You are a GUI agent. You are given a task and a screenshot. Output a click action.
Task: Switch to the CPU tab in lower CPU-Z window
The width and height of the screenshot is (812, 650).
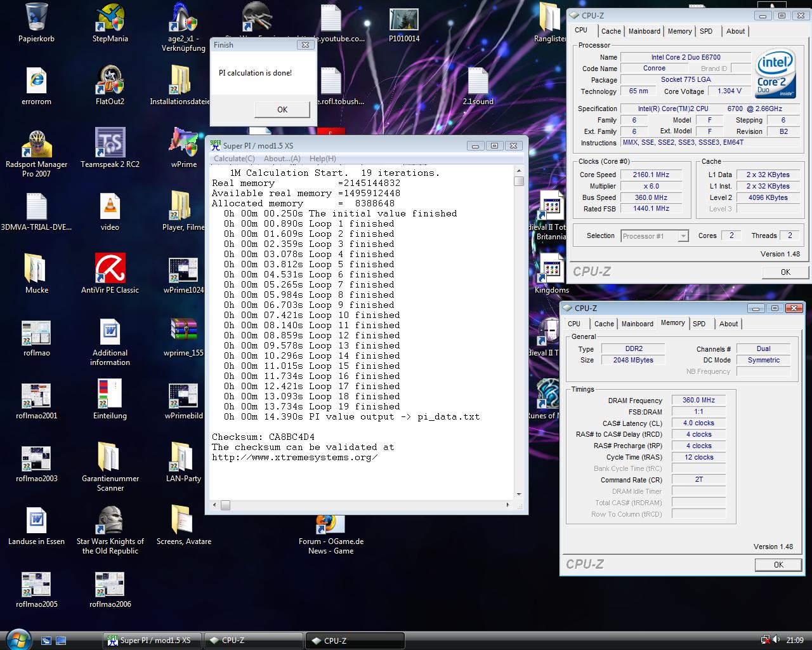tap(574, 324)
